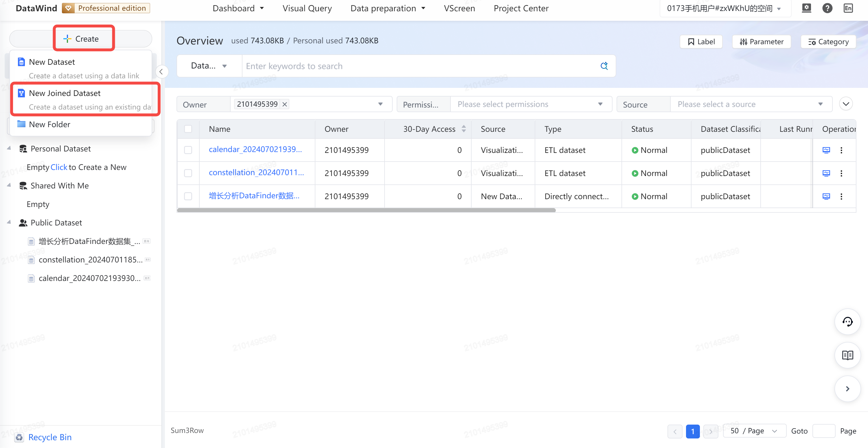Viewport: 868px width, 448px height.
Task: Click the plus Create button
Action: (81, 39)
